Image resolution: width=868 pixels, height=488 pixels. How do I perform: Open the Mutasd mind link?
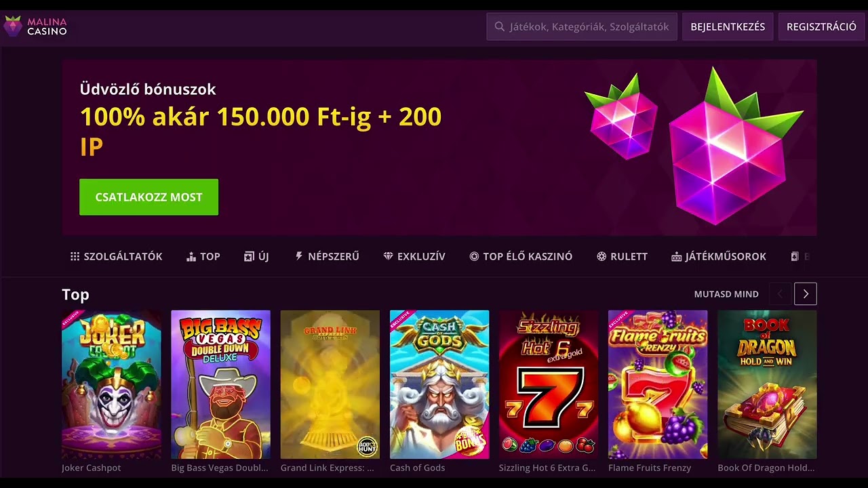726,294
